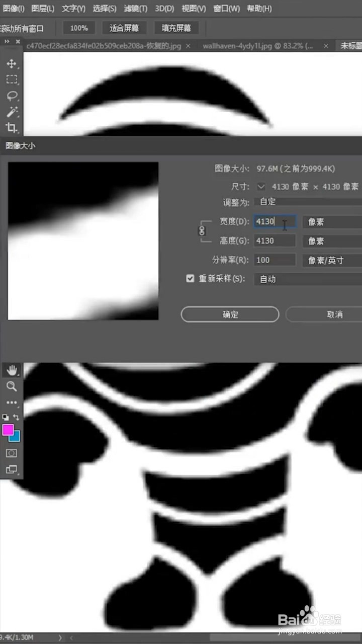Viewport: 362px width, 644px height.
Task: Click the Image Size preview thumbnail
Action: [x=83, y=241]
